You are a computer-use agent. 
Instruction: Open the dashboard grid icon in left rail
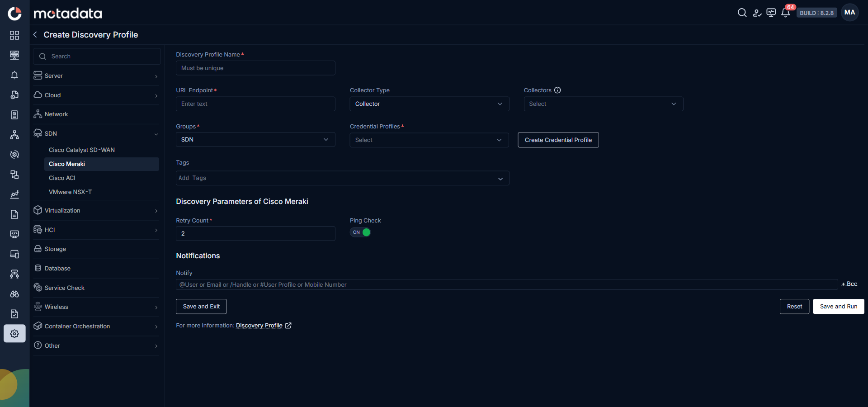pos(14,35)
